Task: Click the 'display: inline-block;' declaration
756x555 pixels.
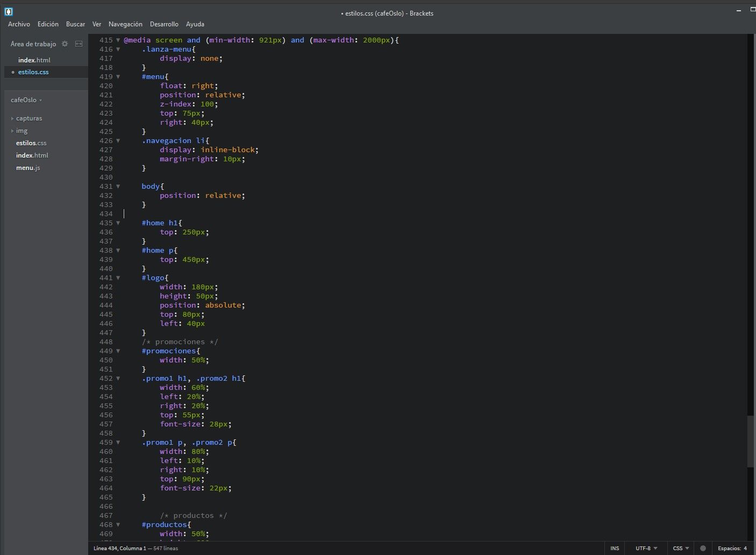Action: coord(209,150)
